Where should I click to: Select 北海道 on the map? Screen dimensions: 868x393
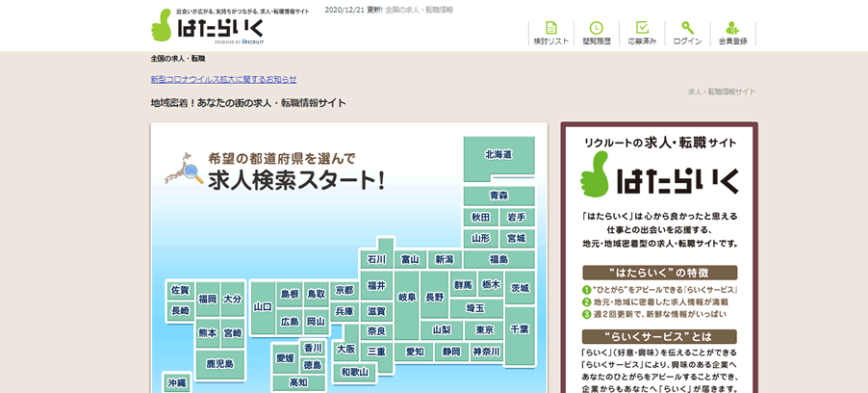pos(498,155)
